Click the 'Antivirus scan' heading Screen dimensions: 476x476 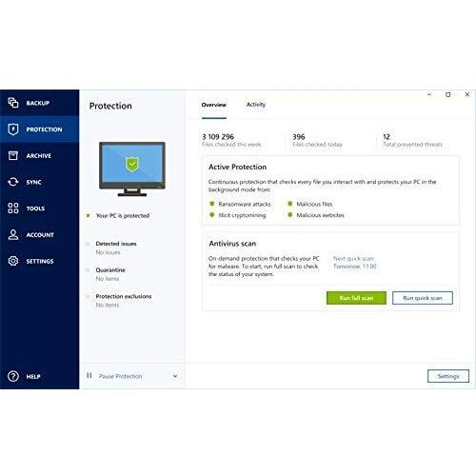coord(232,244)
